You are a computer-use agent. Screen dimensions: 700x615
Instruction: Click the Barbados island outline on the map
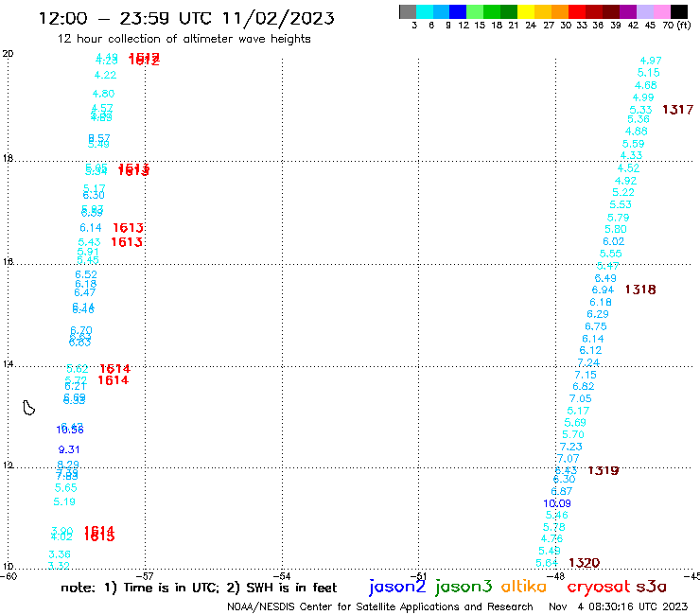(29, 408)
